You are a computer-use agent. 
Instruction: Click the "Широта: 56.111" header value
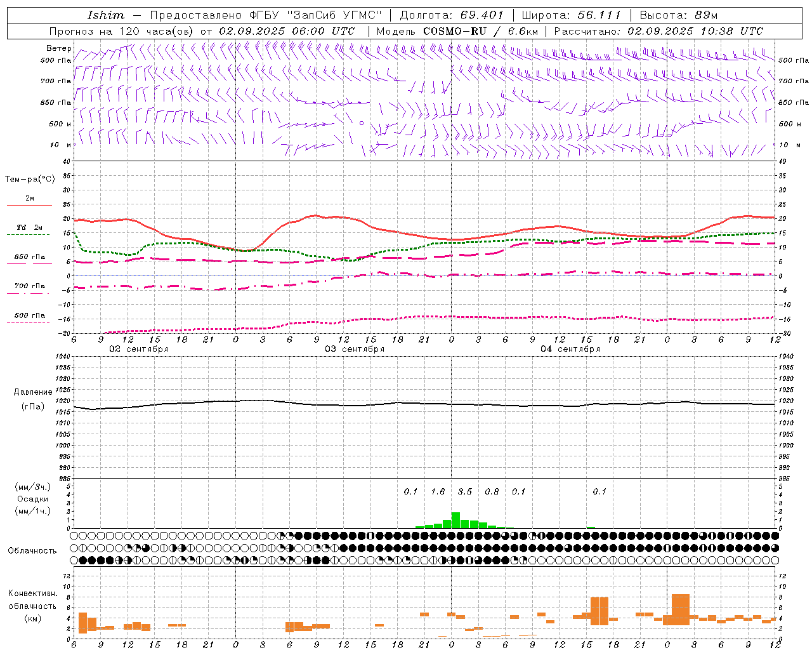571,15
